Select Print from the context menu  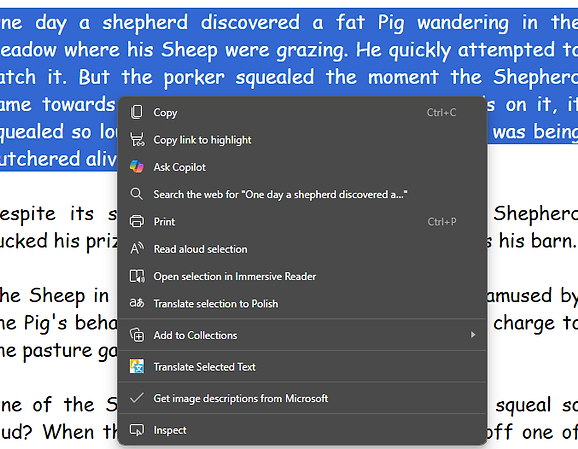(302, 222)
